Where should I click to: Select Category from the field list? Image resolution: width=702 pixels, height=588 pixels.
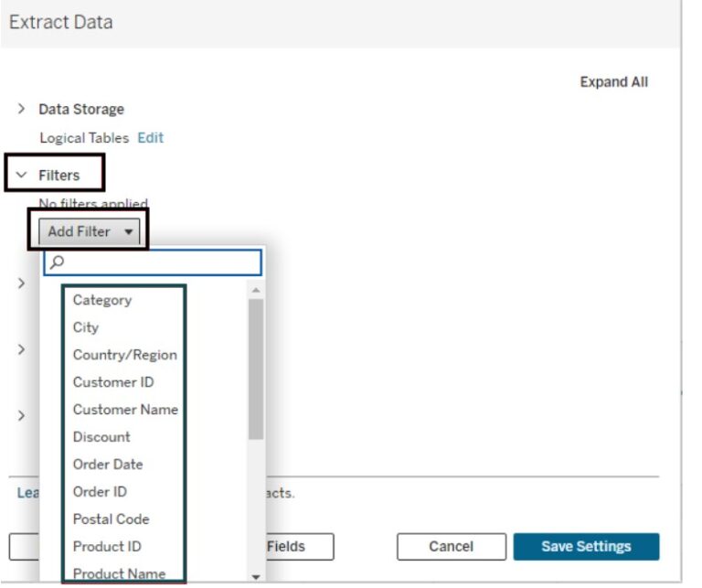pyautogui.click(x=102, y=300)
